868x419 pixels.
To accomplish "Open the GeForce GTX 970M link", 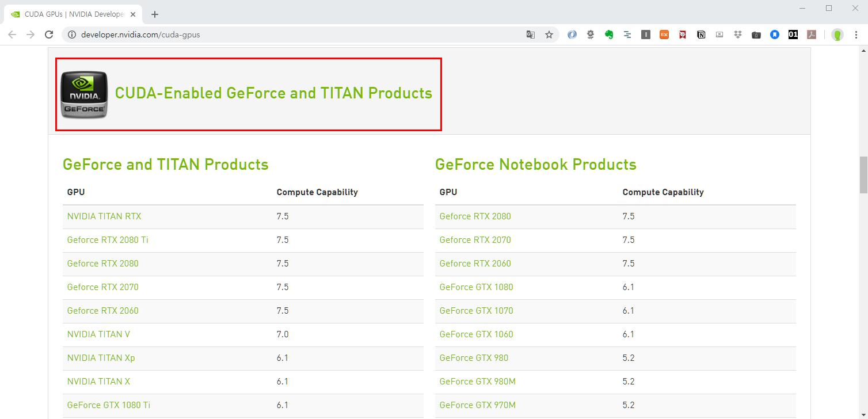I will [x=477, y=405].
